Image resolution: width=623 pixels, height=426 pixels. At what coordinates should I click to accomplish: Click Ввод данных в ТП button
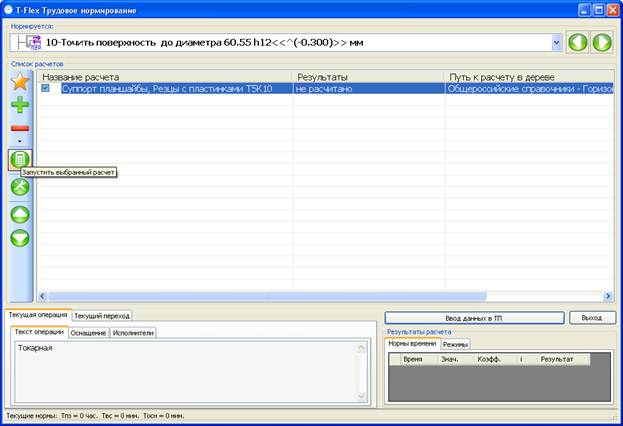(x=474, y=318)
